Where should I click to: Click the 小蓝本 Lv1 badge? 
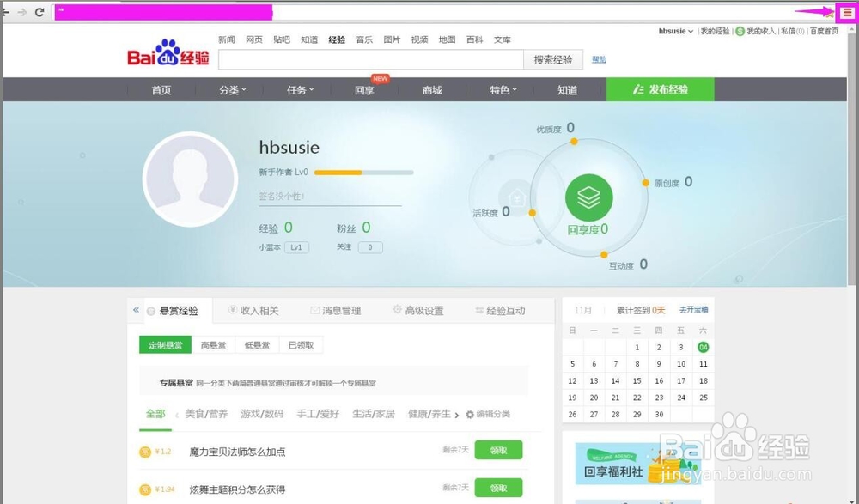point(296,247)
